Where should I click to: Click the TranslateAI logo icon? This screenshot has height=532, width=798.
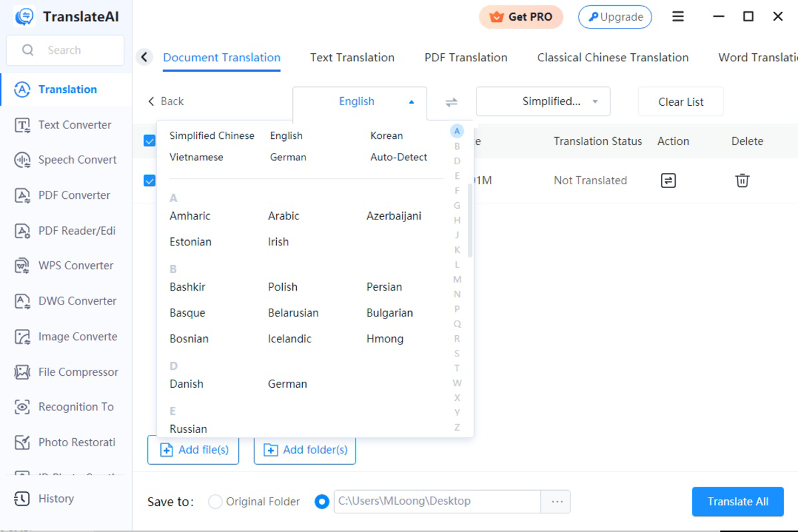coord(24,16)
